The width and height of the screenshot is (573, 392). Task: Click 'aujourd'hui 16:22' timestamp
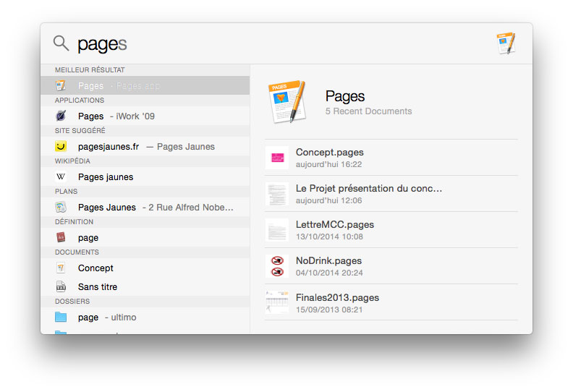click(328, 164)
